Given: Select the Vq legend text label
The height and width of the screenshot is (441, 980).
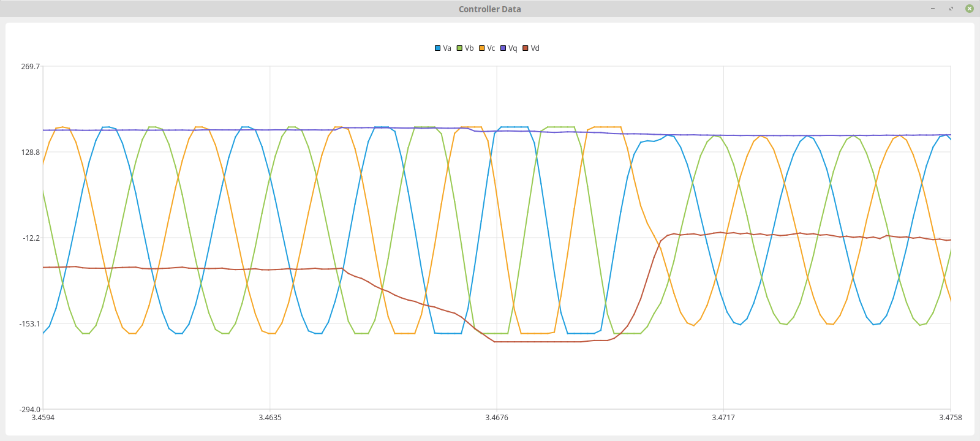Looking at the screenshot, I should [x=513, y=48].
